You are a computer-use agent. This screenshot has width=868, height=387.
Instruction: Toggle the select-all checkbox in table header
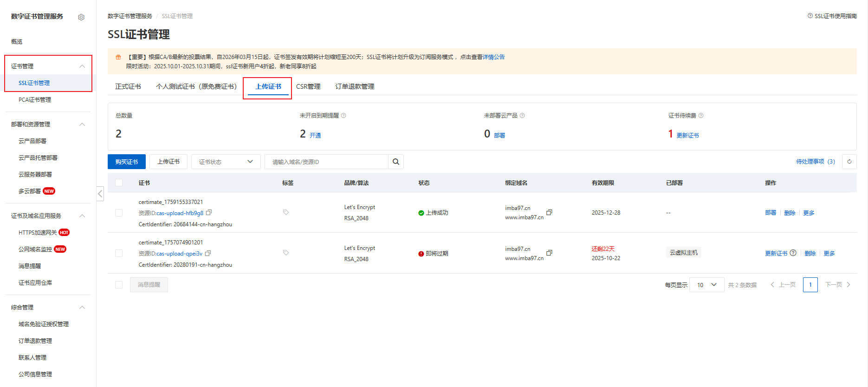click(x=119, y=183)
